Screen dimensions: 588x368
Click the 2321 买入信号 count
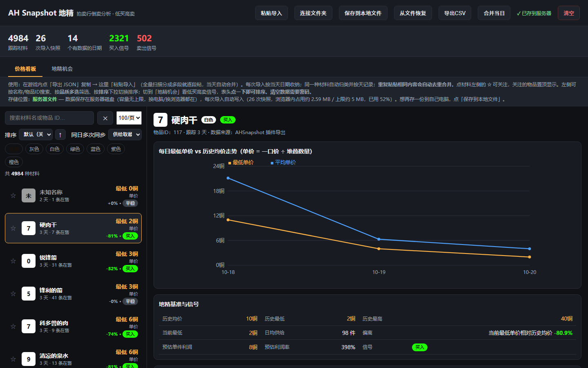click(x=119, y=42)
